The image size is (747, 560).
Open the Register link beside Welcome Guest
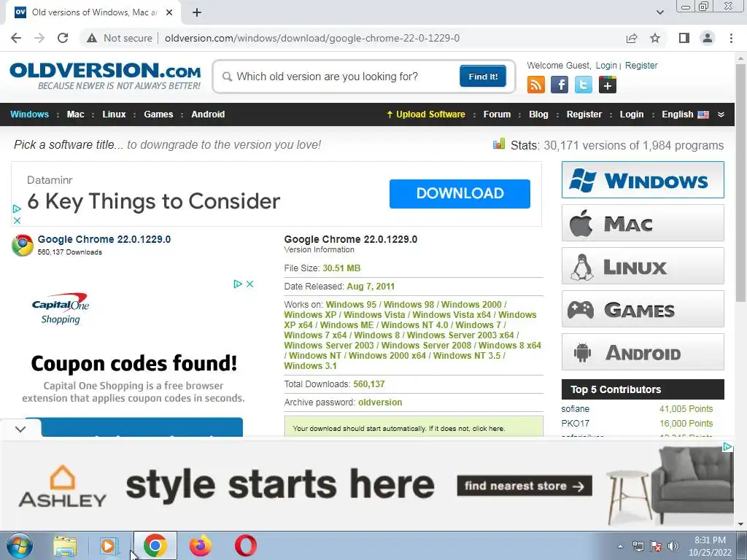[640, 66]
